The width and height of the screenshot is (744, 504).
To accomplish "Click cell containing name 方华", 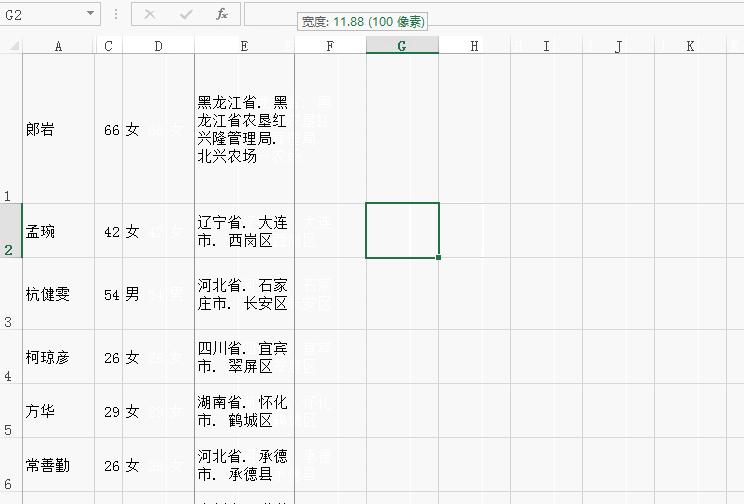I will pos(58,411).
